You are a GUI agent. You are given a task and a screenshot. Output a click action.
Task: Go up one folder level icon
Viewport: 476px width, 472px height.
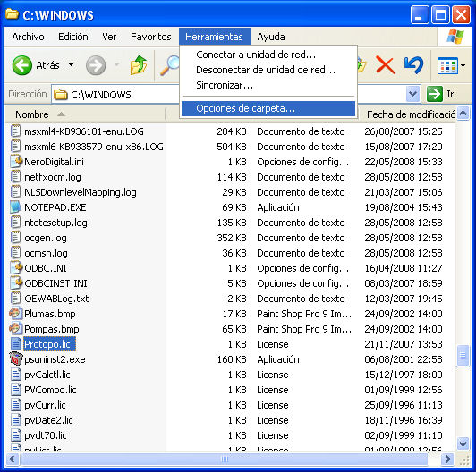point(139,65)
